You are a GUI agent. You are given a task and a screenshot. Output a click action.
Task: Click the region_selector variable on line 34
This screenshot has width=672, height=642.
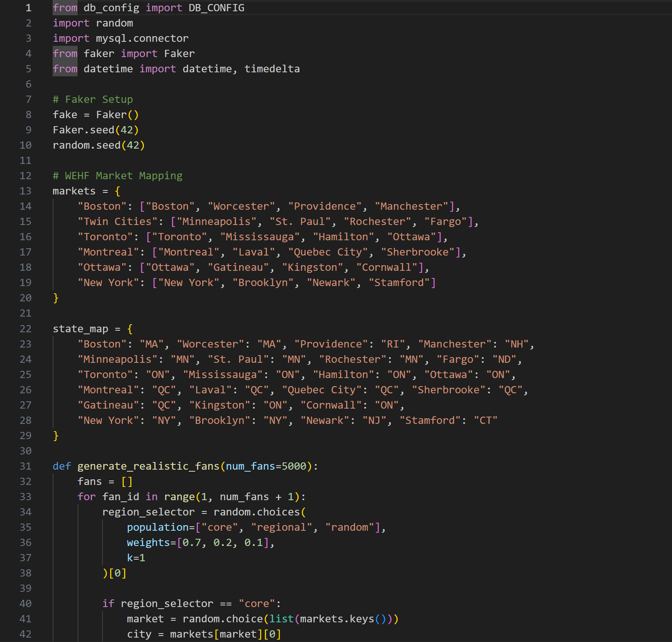coord(148,512)
